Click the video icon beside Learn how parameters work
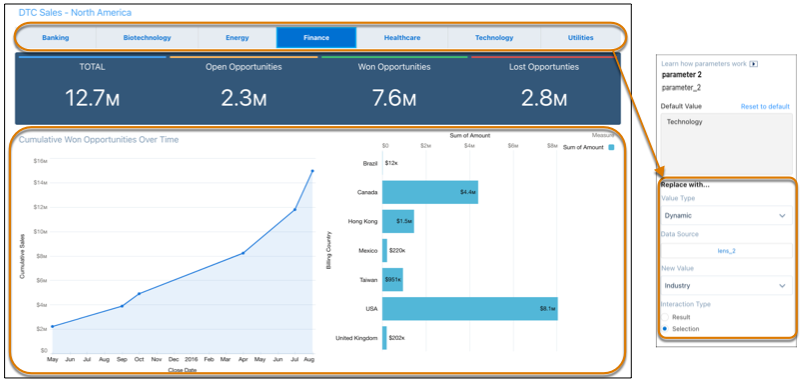This screenshot has height=384, width=804. click(753, 64)
